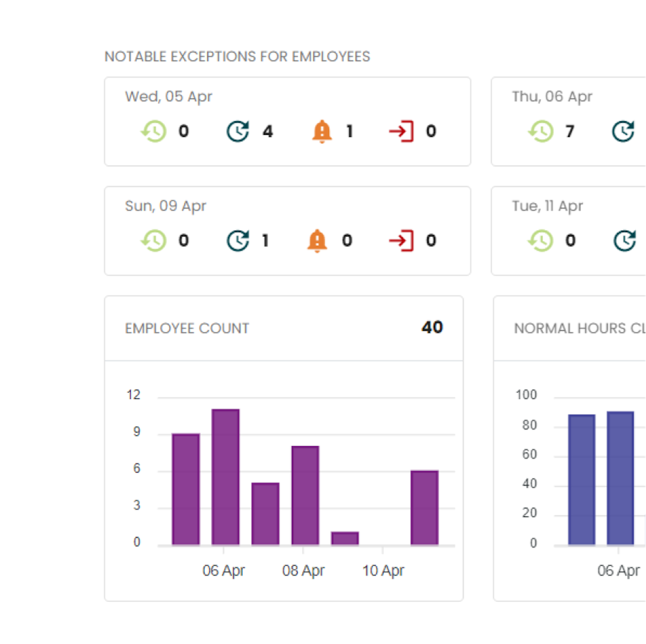Click the 'Thu, 06 Apr' date heading
The height and width of the screenshot is (644, 646).
552,97
